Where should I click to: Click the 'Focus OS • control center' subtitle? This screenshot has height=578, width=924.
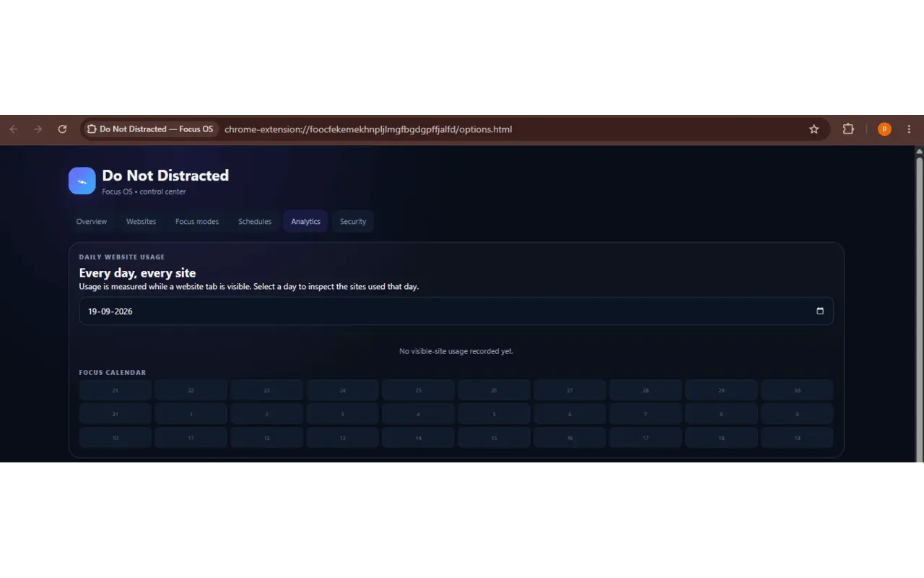[x=144, y=192]
